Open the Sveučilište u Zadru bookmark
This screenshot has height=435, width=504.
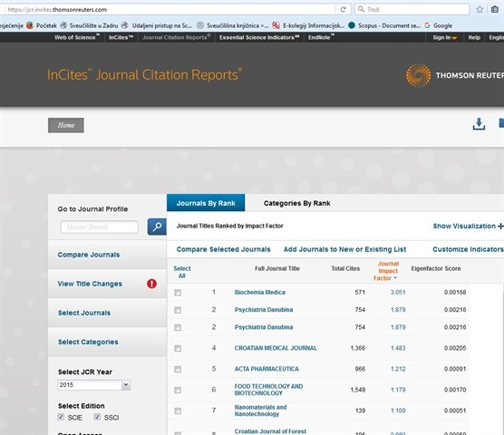click(89, 25)
